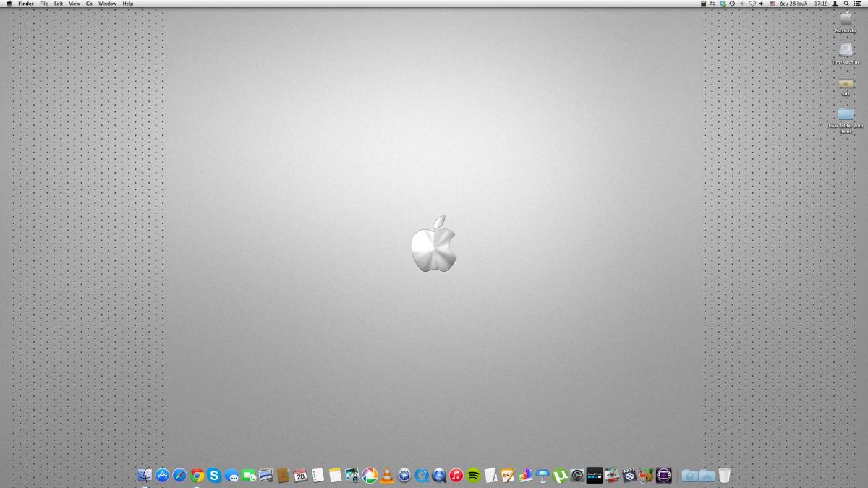Open the Wi-Fi status menu
The width and height of the screenshot is (868, 488).
[x=752, y=4]
